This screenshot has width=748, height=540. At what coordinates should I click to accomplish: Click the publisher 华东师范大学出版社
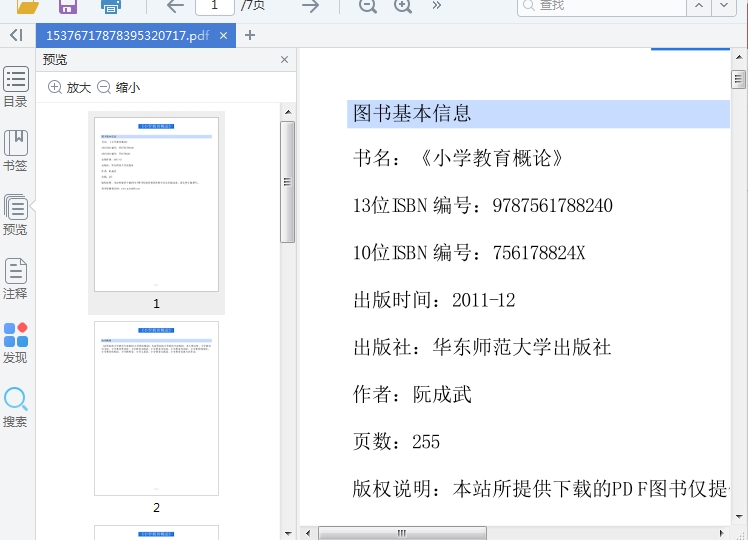coord(522,347)
